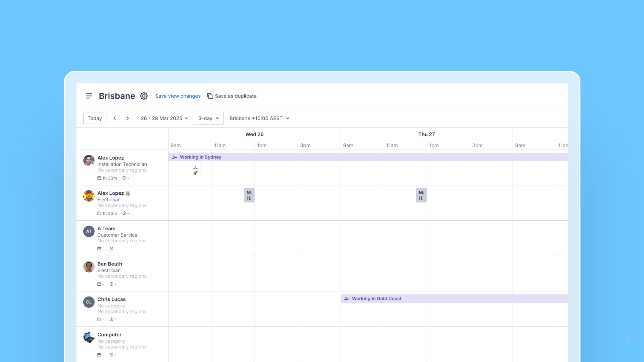Click clock icon for Alex Lopez Electrician
This screenshot has height=362, width=644.
[124, 214]
